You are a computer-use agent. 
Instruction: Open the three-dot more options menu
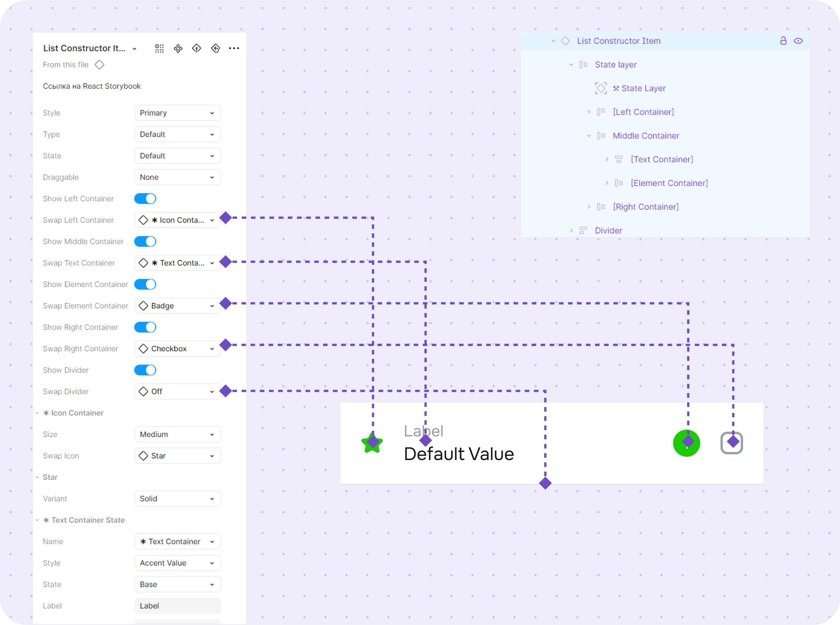tap(234, 48)
